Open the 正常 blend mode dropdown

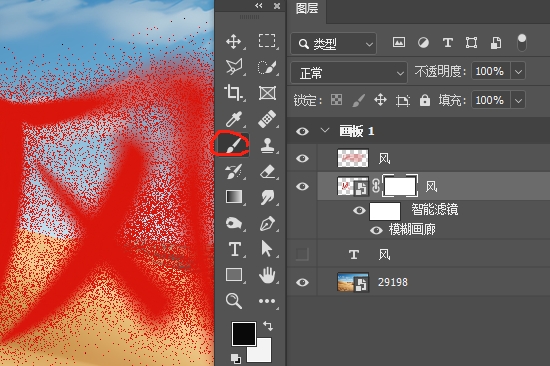coord(349,73)
